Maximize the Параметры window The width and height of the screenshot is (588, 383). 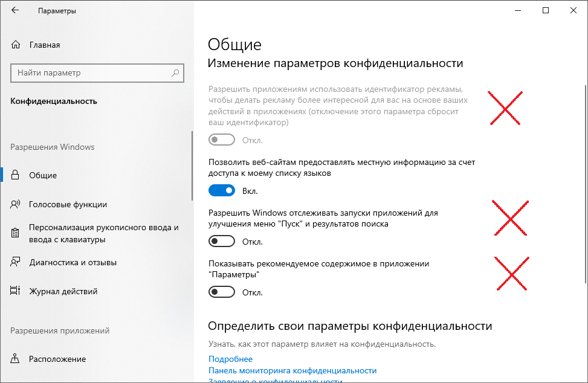[546, 11]
